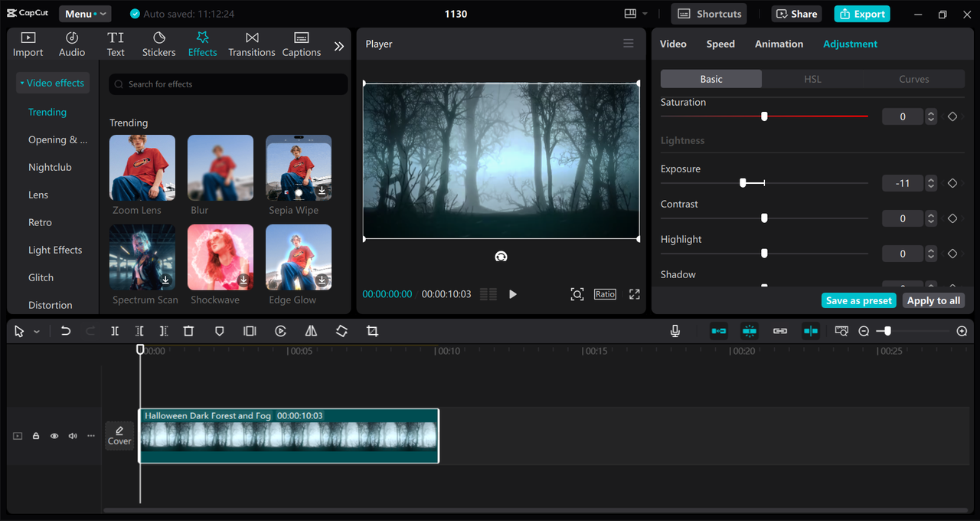Select the Nightclub effects category
Image resolution: width=980 pixels, height=521 pixels.
[50, 167]
